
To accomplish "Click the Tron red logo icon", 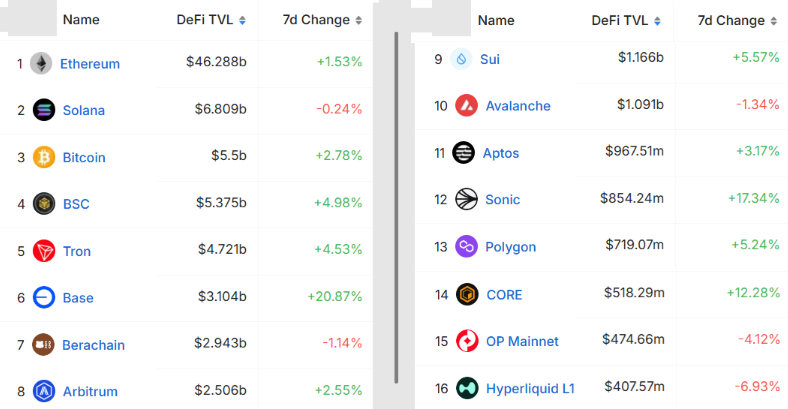I will (x=44, y=251).
